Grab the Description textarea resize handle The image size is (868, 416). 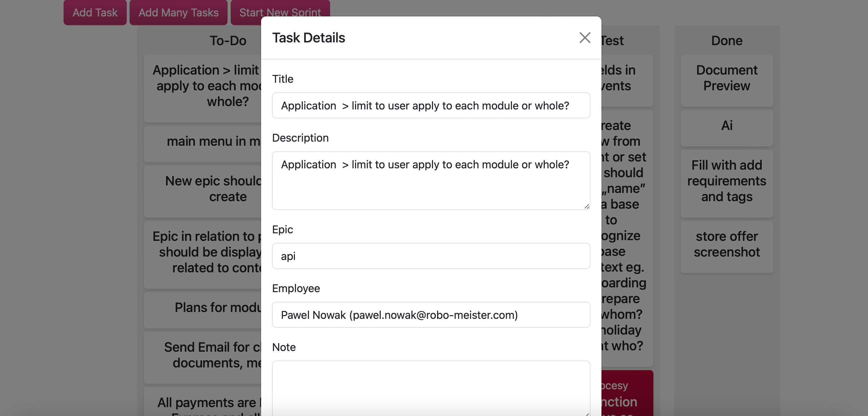586,206
